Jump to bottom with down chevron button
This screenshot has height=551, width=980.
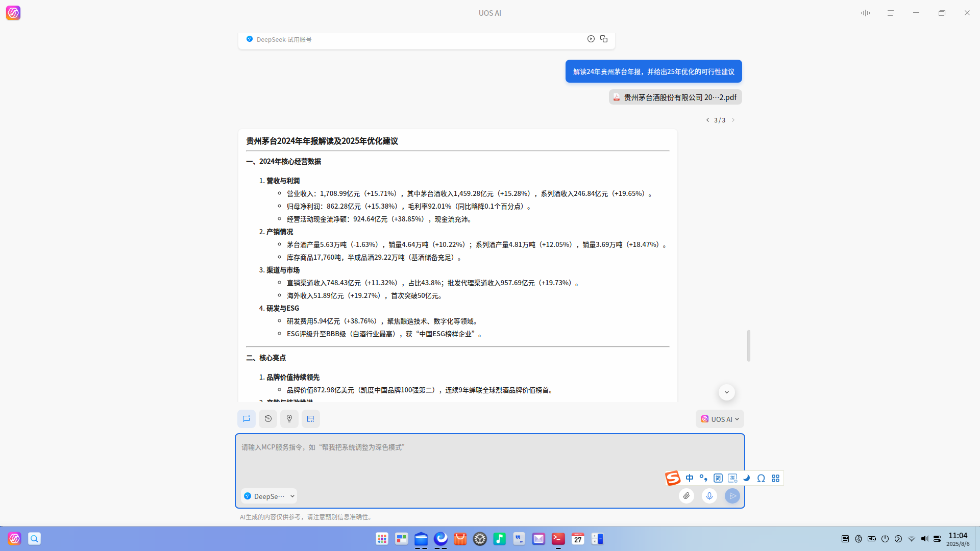727,392
